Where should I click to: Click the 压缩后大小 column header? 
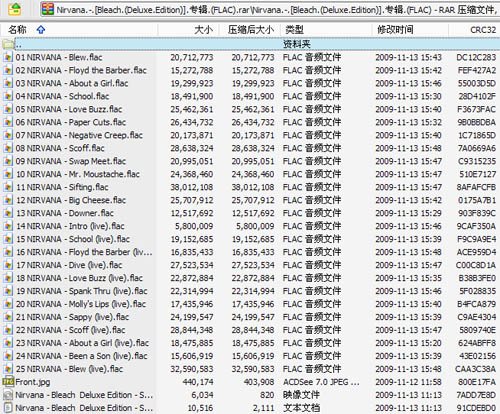pos(251,30)
